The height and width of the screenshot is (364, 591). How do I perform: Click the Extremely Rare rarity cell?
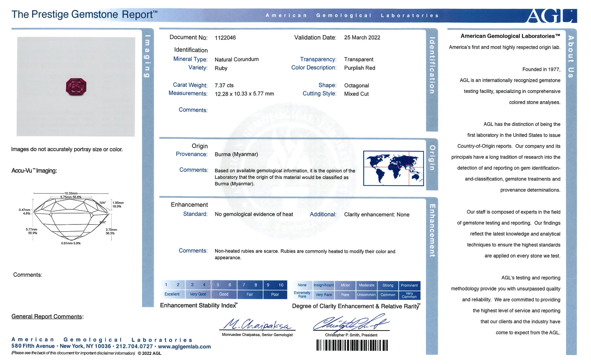(302, 295)
